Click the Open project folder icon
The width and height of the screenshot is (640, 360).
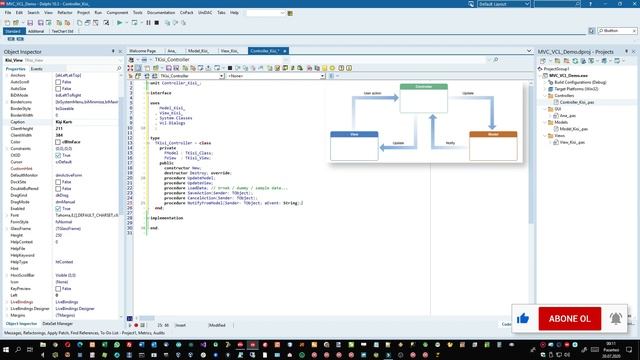click(16, 23)
